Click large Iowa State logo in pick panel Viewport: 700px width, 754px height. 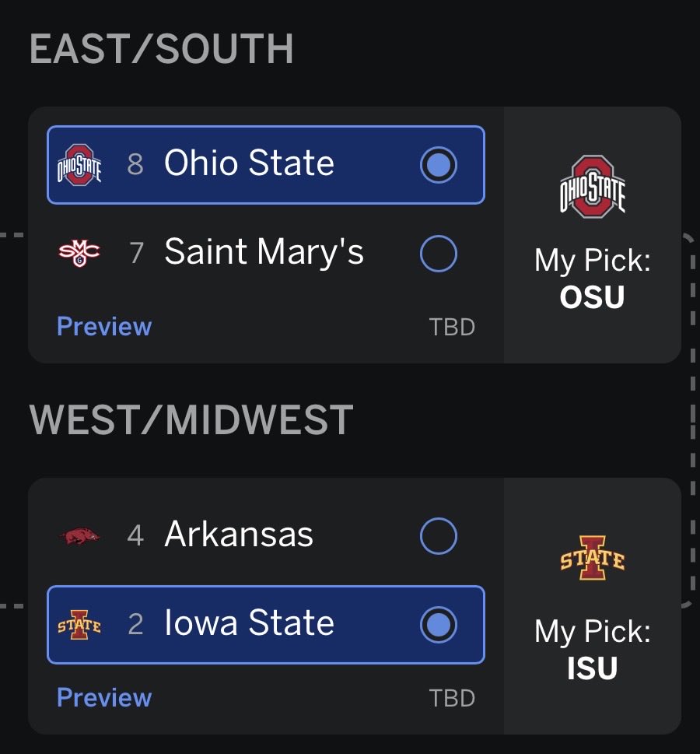[x=593, y=558]
